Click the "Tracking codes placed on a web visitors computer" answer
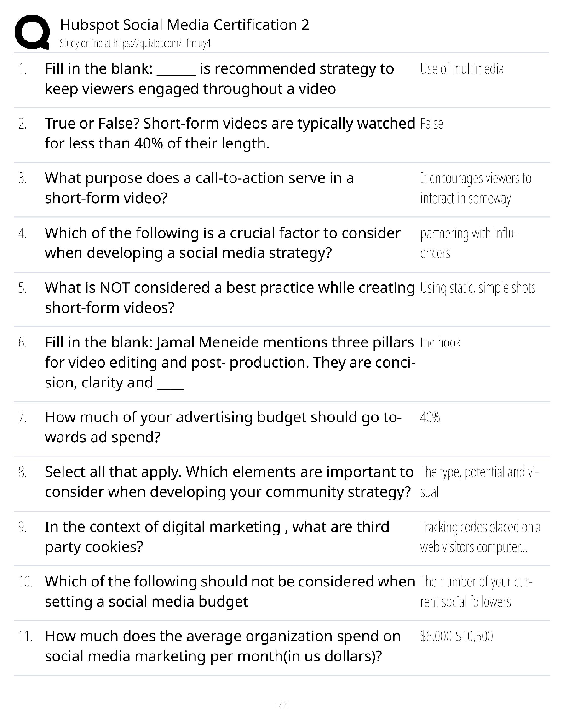This screenshot has height=728, width=563. coord(480,537)
